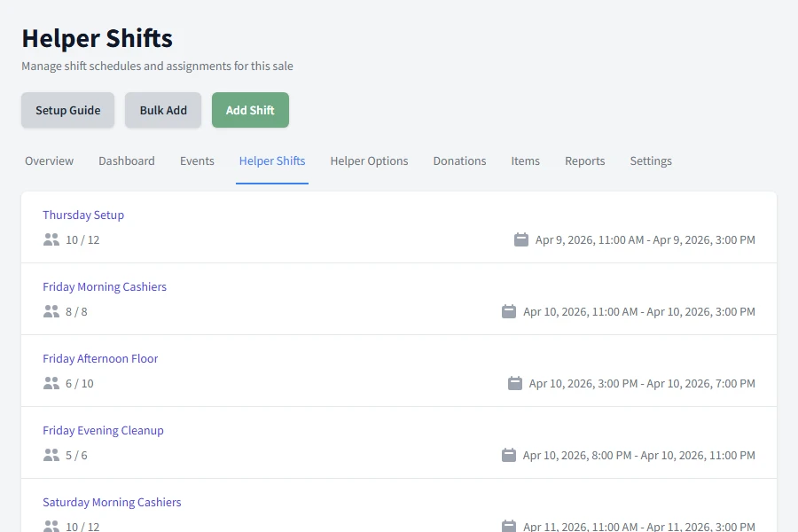
Task: Open the Friday Afternoon Floor shift
Action: 100,358
